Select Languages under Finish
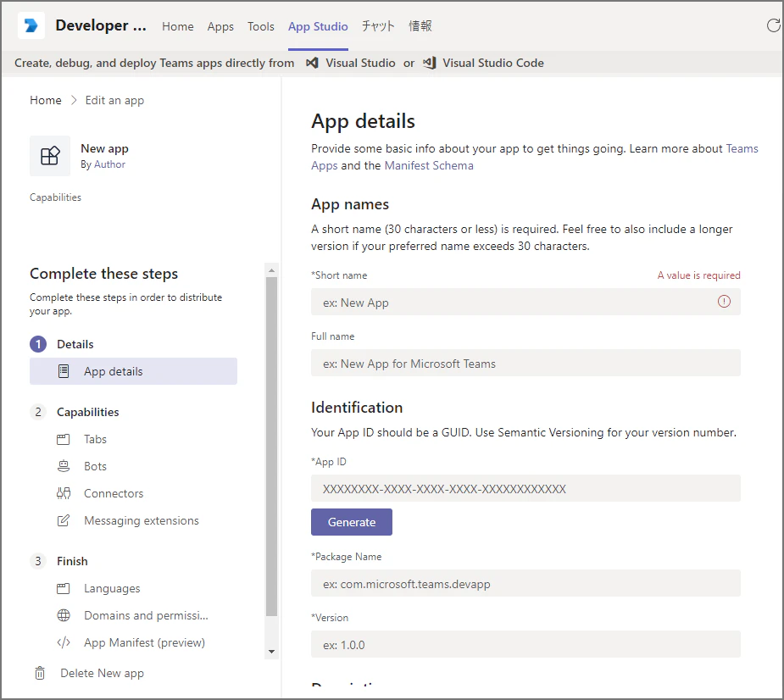This screenshot has height=700, width=784. point(112,588)
